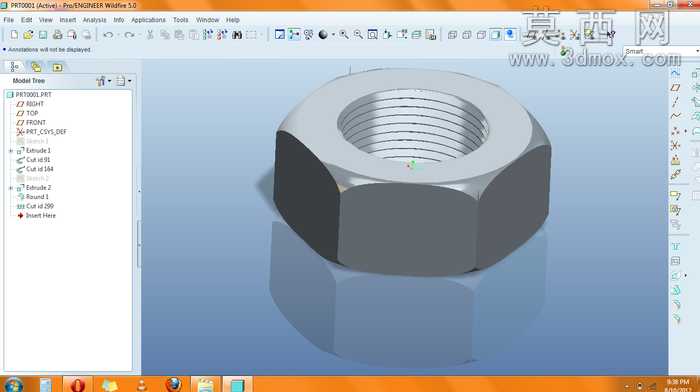Switch to Folder Browser navigator tab
Viewport: 700px width, 392px height.
tap(36, 67)
